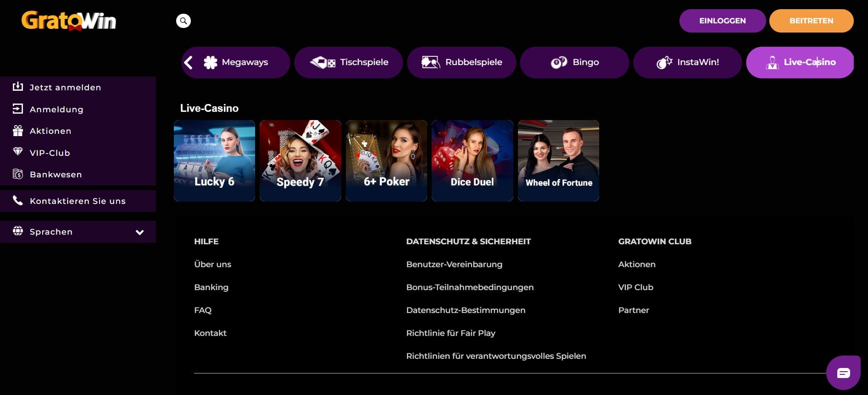Click the diamond VIP-Club icon
This screenshot has height=395, width=868.
[18, 152]
